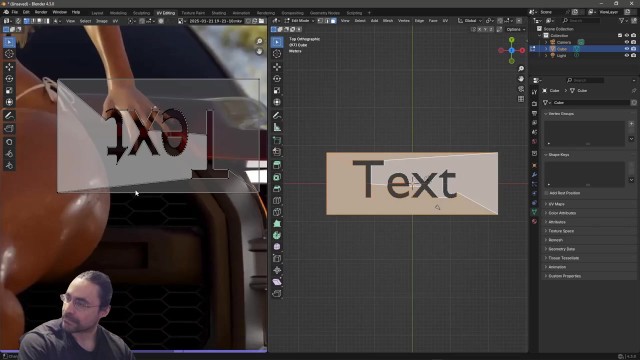Hide the Cube object in viewport via eye icon
Screen dimensions: 640x360
click(627, 49)
